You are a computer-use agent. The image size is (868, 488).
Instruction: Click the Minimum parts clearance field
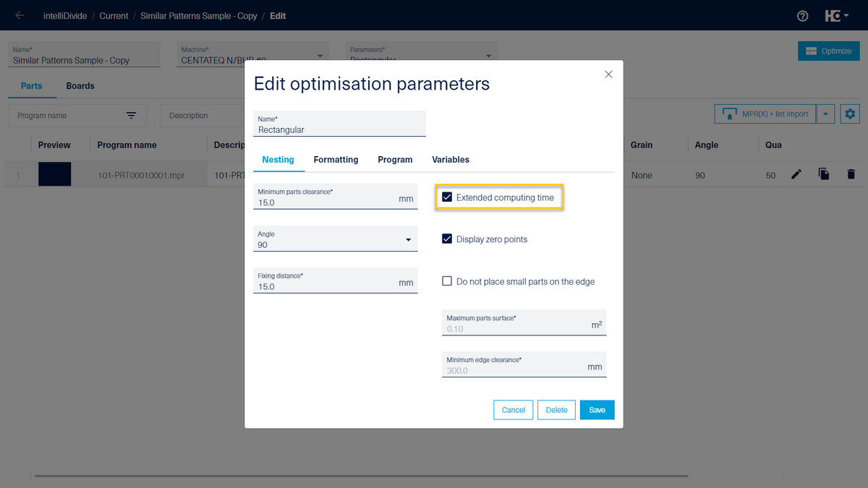pyautogui.click(x=325, y=202)
